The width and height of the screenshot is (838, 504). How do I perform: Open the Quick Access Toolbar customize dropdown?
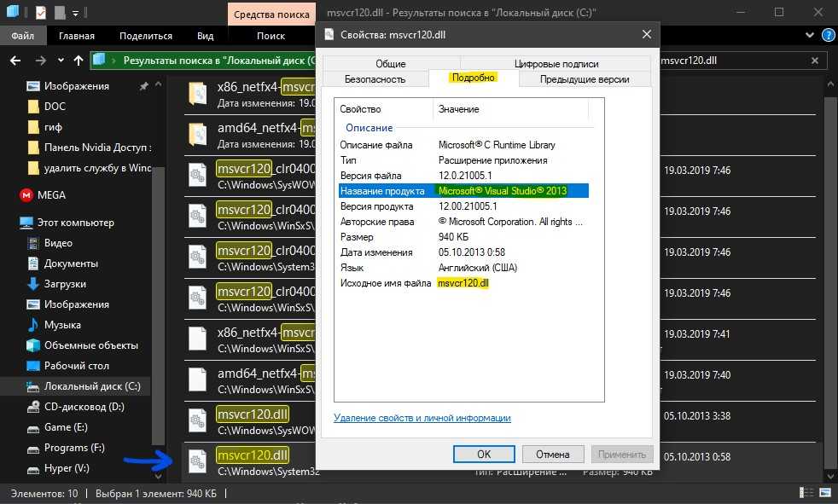pos(75,13)
